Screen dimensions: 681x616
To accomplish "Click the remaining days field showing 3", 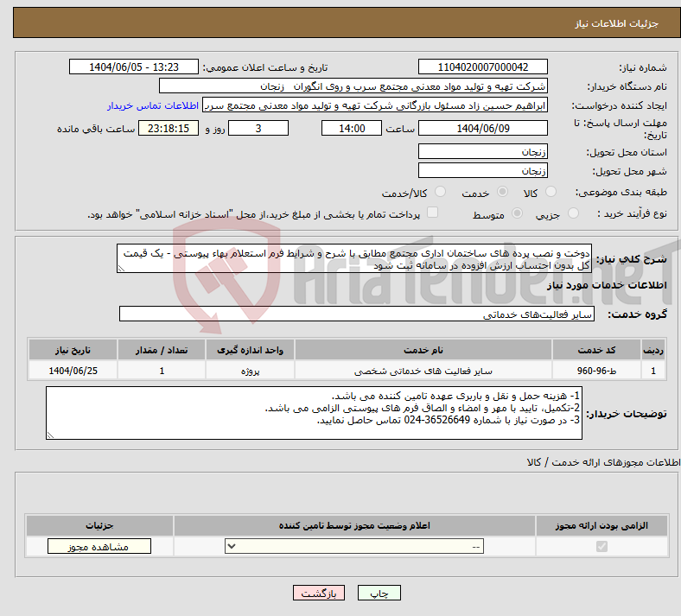I will coord(258,128).
